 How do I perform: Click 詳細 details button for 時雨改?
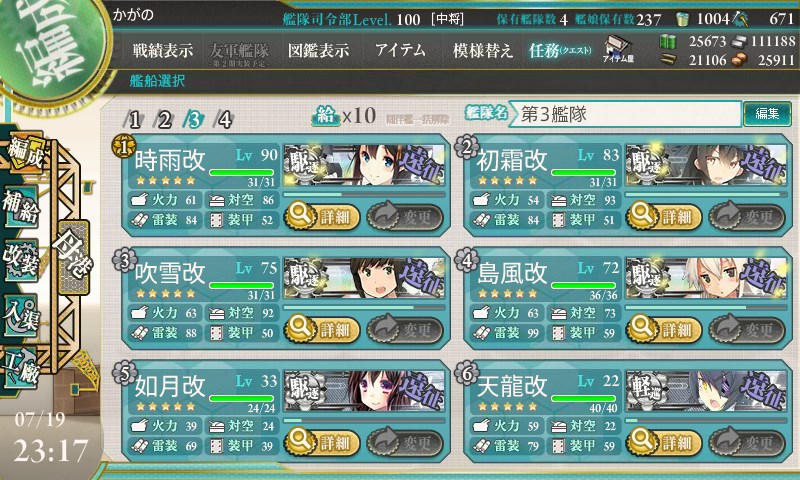click(322, 216)
